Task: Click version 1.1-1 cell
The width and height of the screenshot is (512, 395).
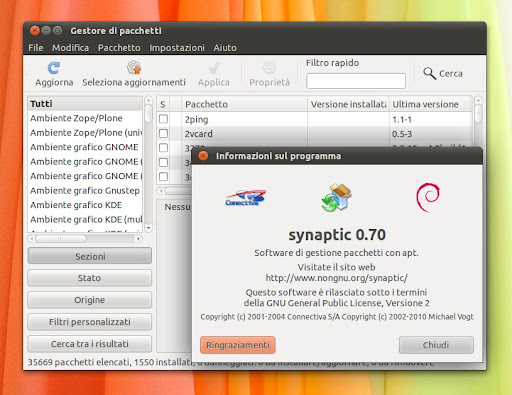Action: pyautogui.click(x=402, y=119)
